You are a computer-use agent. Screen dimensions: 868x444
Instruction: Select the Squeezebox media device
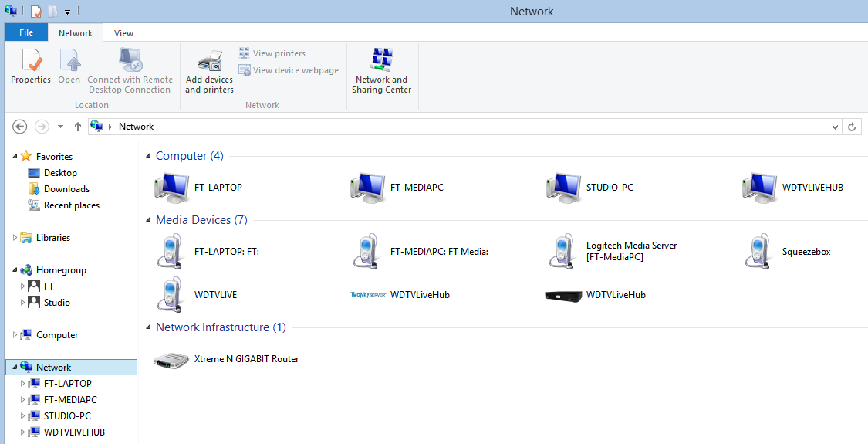point(758,252)
